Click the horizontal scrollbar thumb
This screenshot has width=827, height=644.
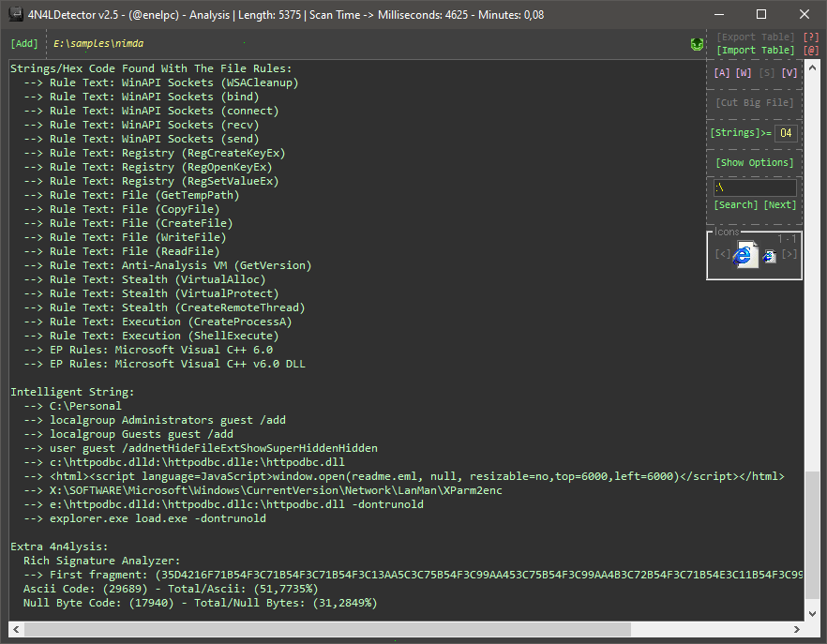click(327, 629)
